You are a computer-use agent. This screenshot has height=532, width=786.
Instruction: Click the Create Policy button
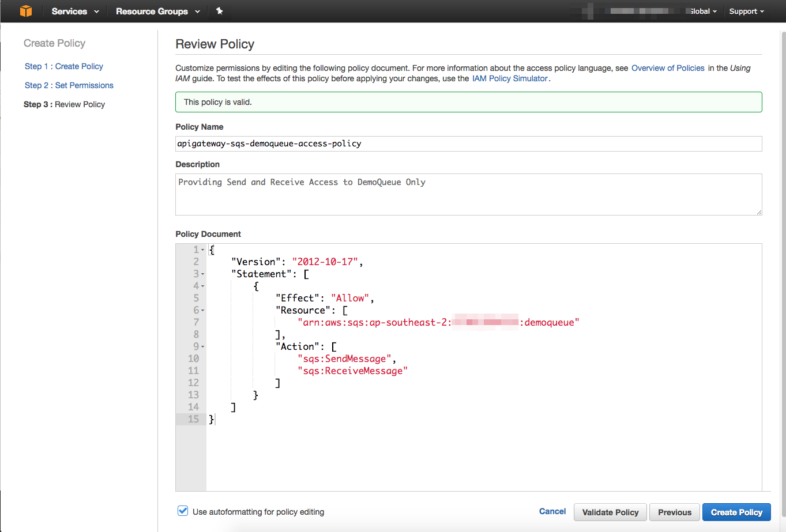tap(736, 512)
